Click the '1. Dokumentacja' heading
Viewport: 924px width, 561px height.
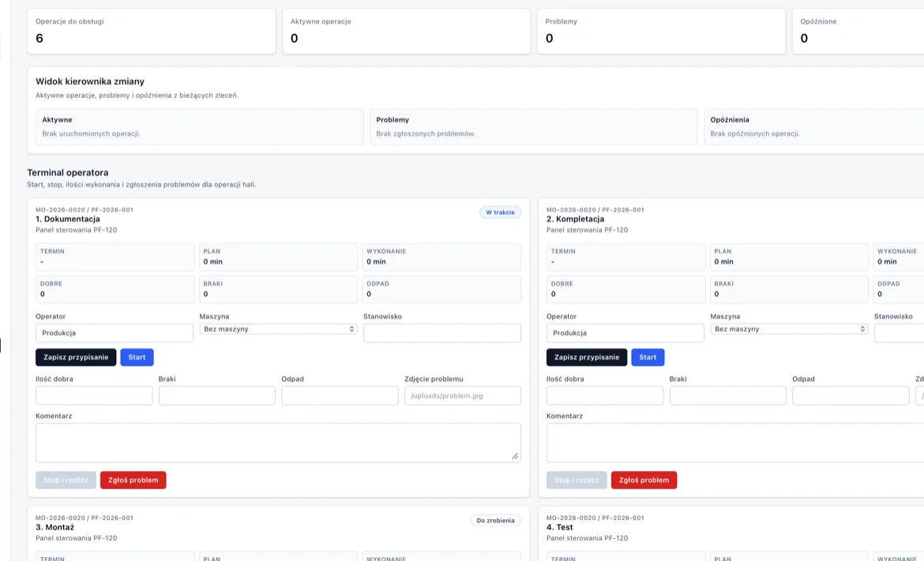tap(68, 219)
